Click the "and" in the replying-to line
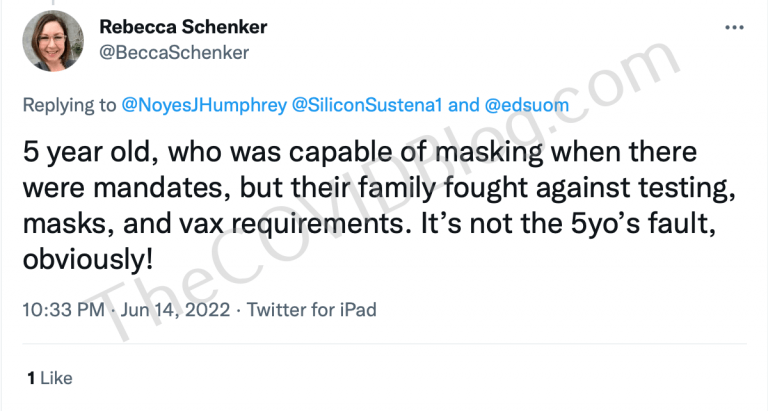The height and width of the screenshot is (411, 768). point(464,105)
